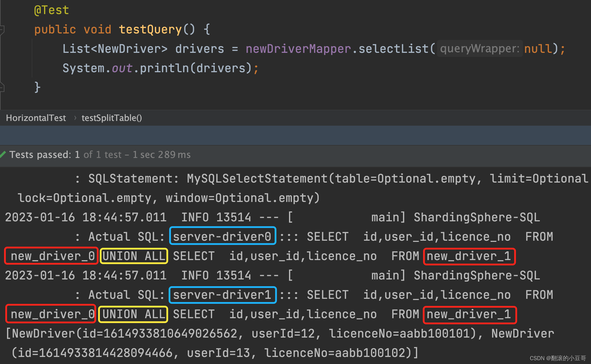This screenshot has height=364, width=591.
Task: Click server-driver0 in the console output
Action: pos(222,236)
